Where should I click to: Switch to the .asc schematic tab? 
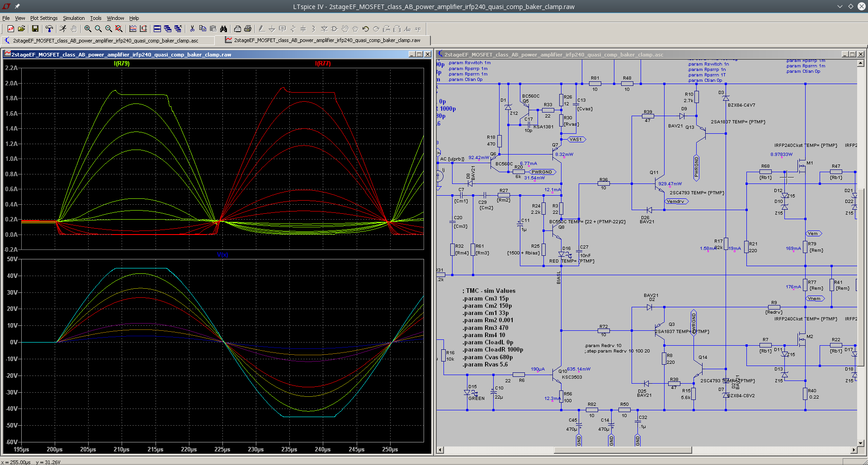[x=105, y=41]
